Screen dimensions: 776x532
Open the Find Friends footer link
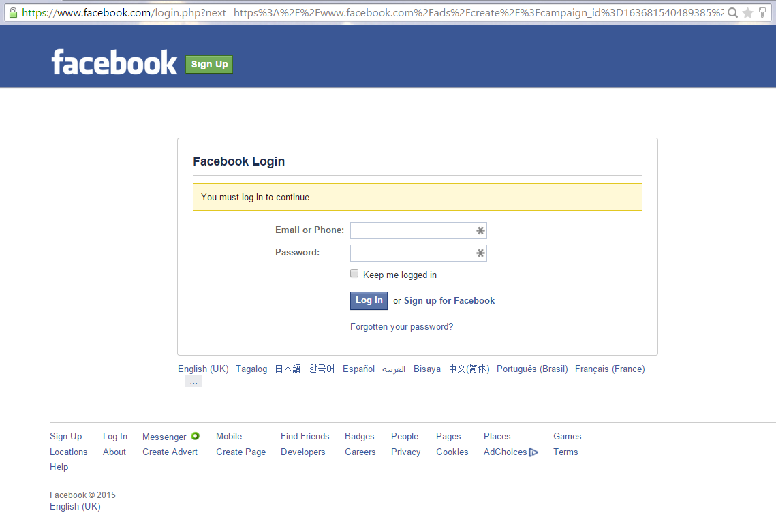tap(305, 437)
